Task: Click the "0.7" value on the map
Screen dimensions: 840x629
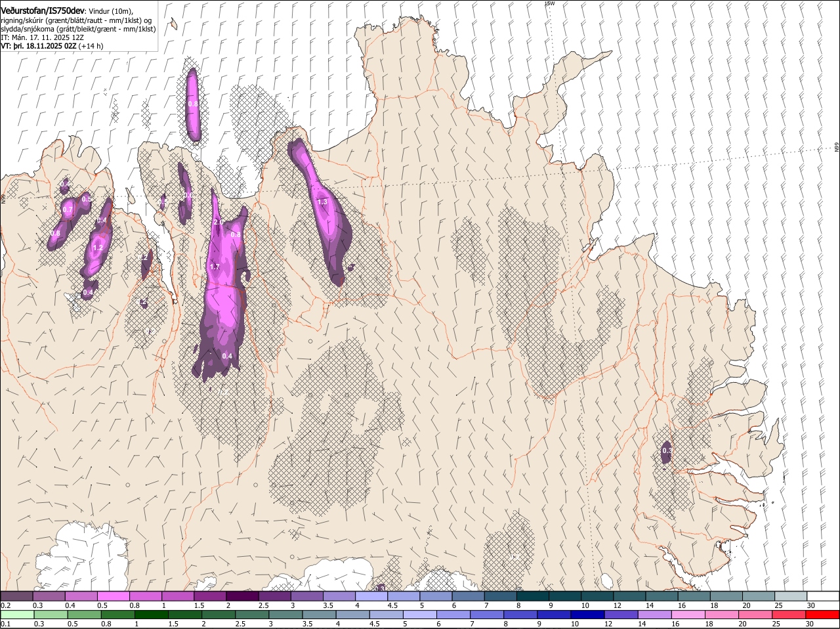Action: point(68,209)
